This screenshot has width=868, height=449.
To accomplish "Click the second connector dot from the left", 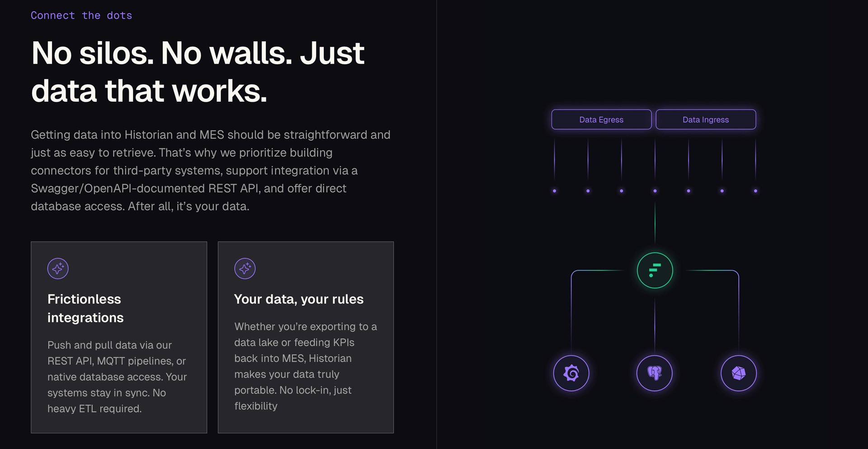I will coord(588,191).
